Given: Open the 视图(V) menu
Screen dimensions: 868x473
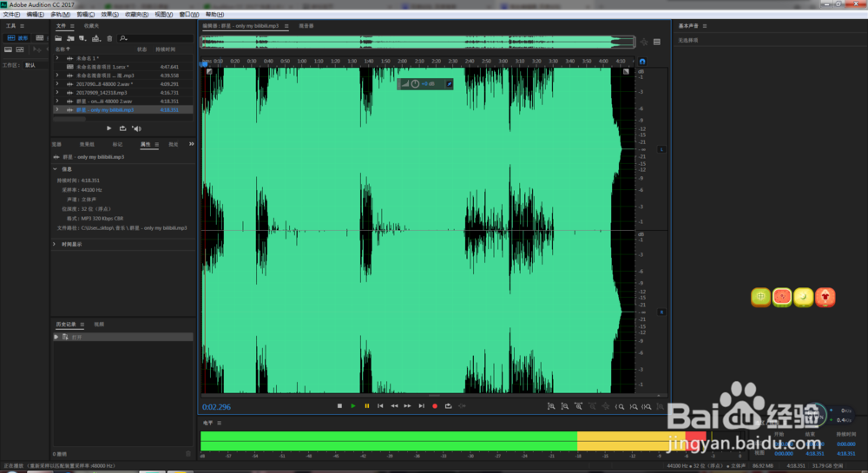Looking at the screenshot, I should pos(163,15).
